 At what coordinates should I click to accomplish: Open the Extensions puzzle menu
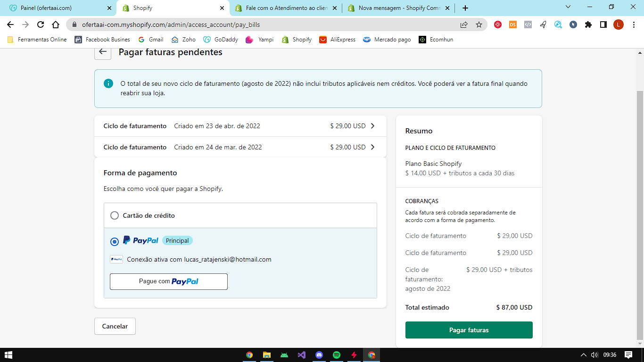[x=588, y=25]
